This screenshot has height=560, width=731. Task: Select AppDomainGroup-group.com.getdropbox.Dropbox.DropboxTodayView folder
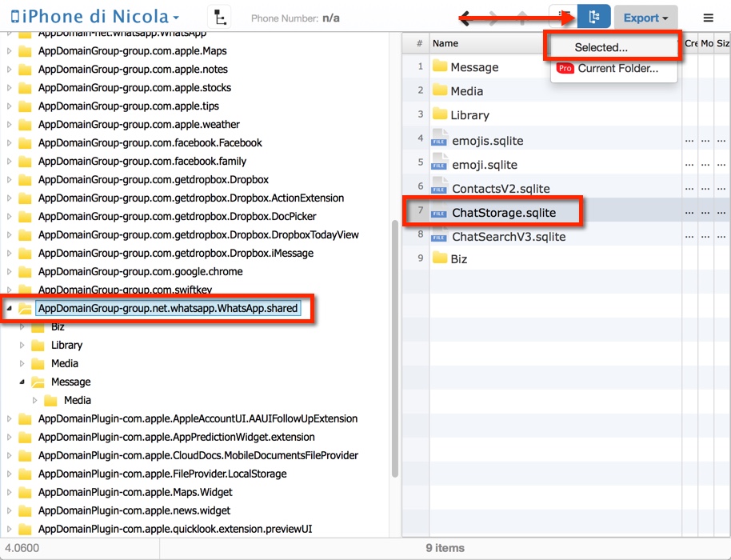[198, 235]
